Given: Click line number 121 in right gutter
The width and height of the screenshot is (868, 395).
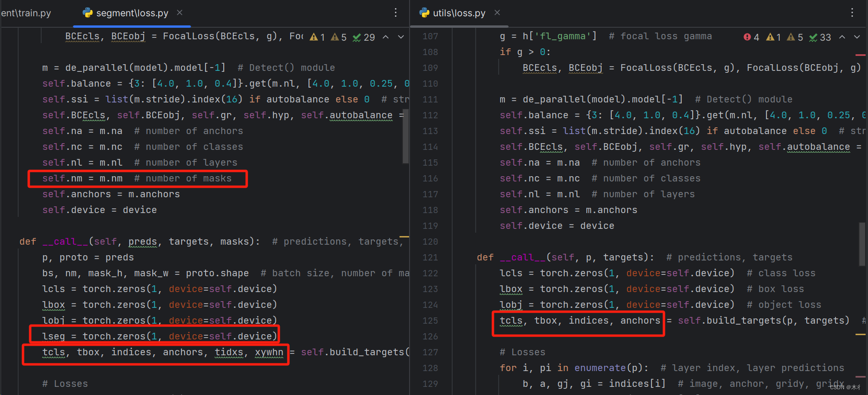Looking at the screenshot, I should tap(430, 258).
